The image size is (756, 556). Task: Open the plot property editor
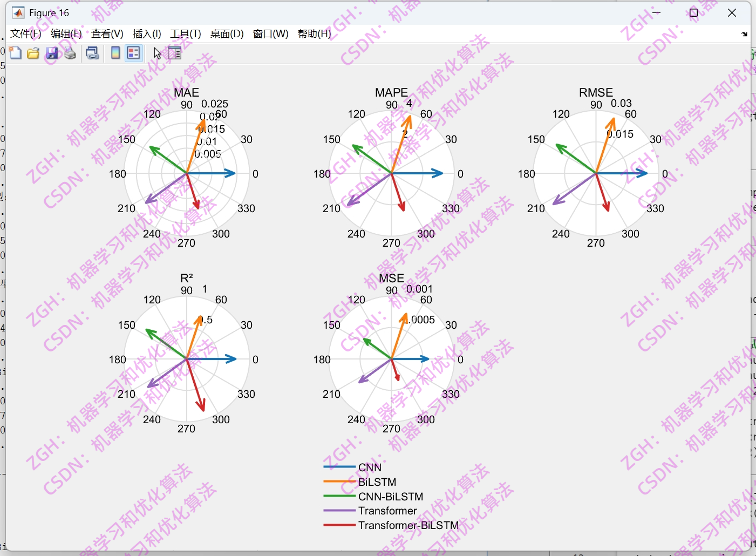coord(174,52)
